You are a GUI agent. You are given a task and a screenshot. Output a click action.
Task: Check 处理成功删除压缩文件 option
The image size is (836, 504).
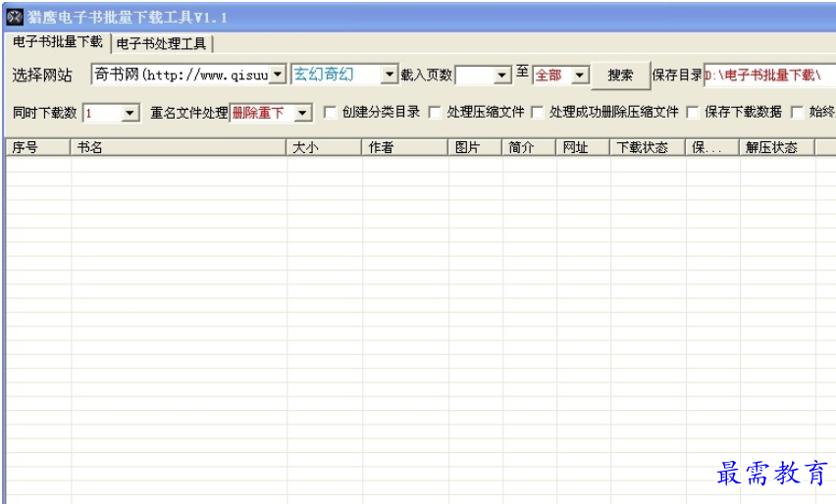pos(538,113)
